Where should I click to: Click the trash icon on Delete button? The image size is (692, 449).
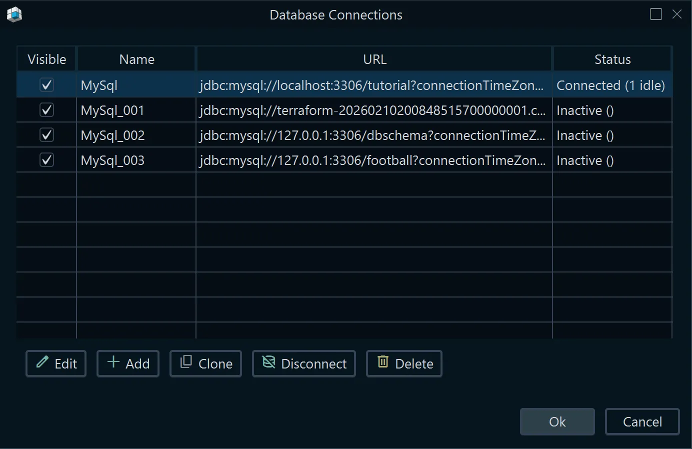pos(383,362)
